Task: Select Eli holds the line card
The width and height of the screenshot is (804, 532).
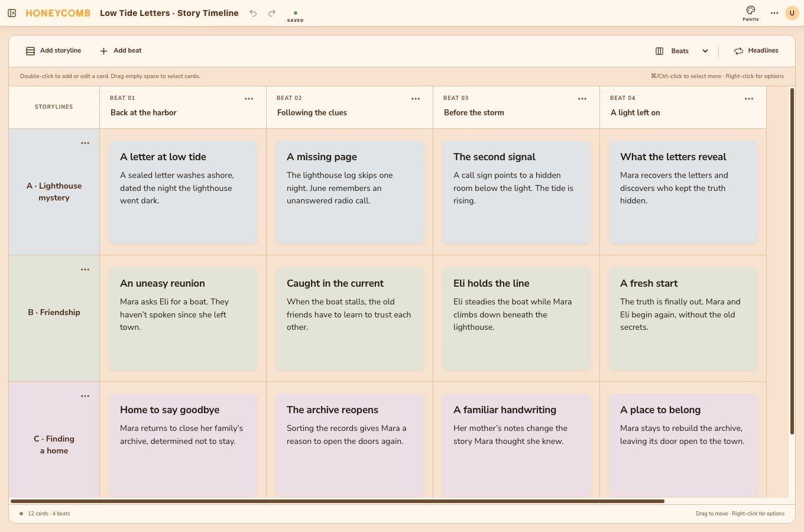Action: tap(517, 319)
